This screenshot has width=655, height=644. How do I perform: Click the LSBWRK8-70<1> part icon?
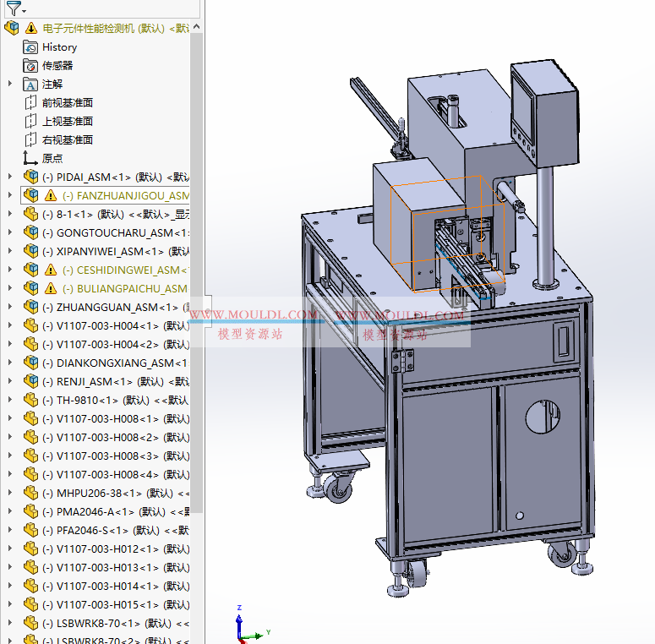[31, 623]
